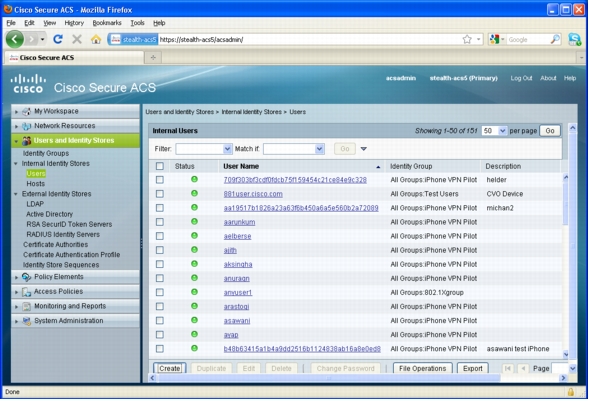Check the box for user arastogi
This screenshot has width=589, height=401.
tap(160, 306)
